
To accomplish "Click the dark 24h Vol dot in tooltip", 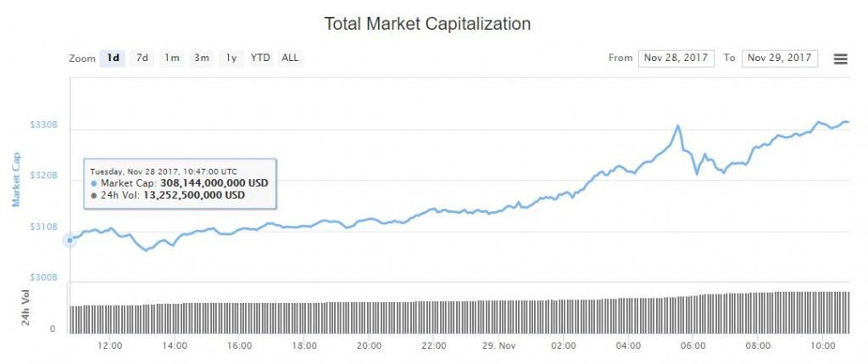I will coord(94,195).
